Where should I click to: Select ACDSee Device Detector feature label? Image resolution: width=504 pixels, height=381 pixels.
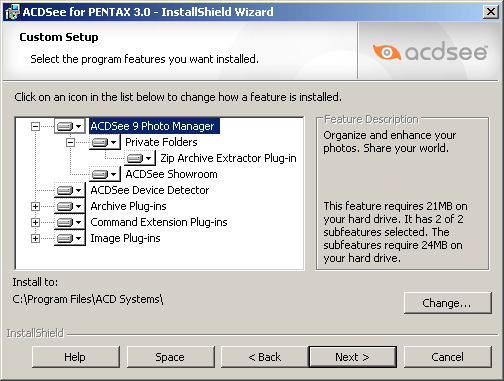tap(150, 190)
